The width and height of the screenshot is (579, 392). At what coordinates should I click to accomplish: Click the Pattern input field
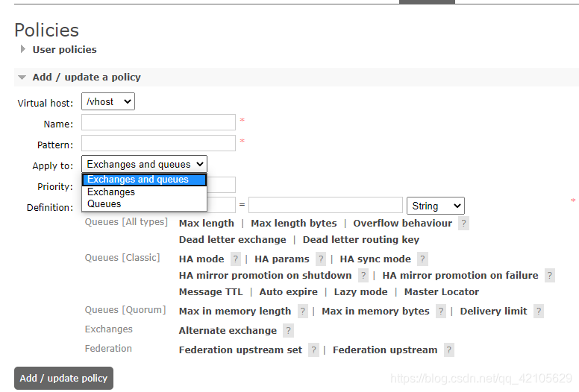[158, 143]
